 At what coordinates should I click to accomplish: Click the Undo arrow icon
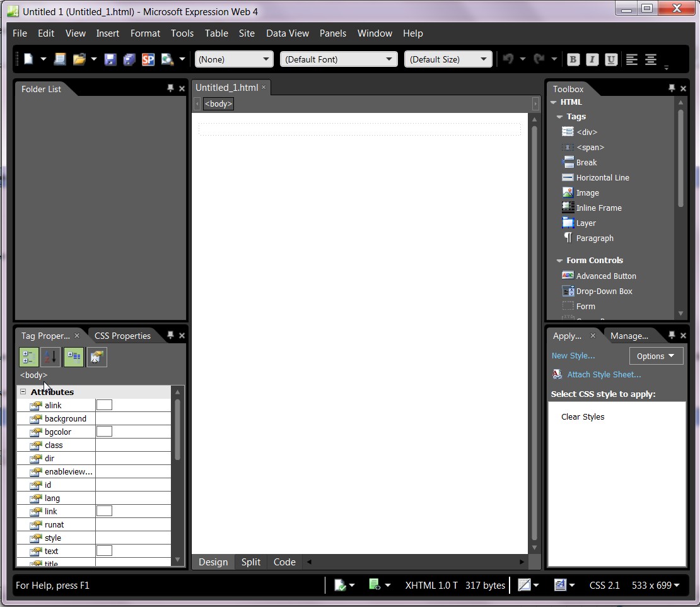click(508, 59)
